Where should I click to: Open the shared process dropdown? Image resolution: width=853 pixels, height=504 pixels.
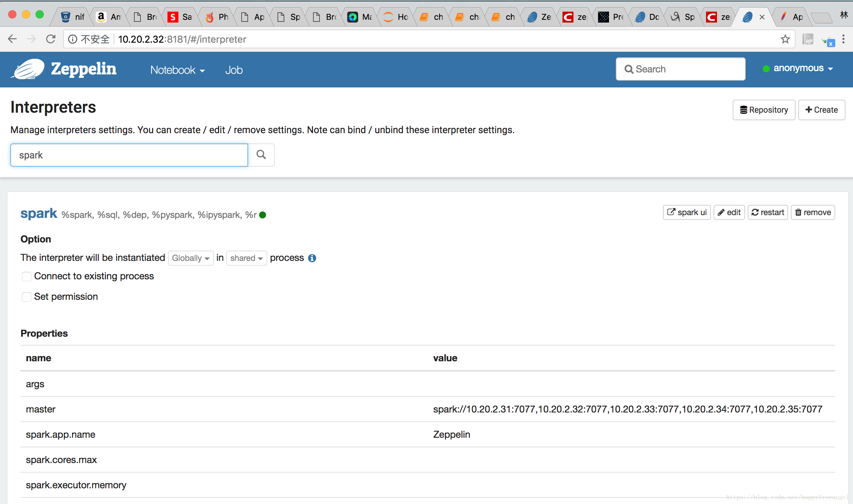click(246, 258)
